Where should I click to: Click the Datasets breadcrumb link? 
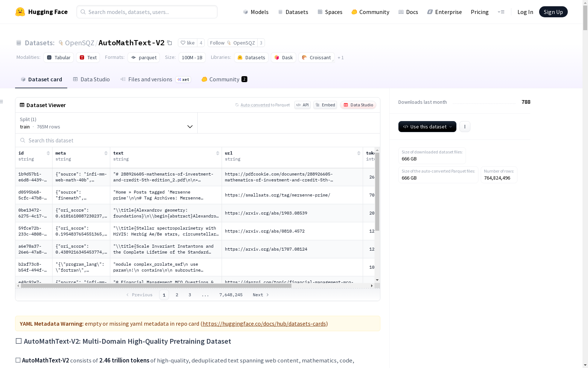pyautogui.click(x=39, y=43)
